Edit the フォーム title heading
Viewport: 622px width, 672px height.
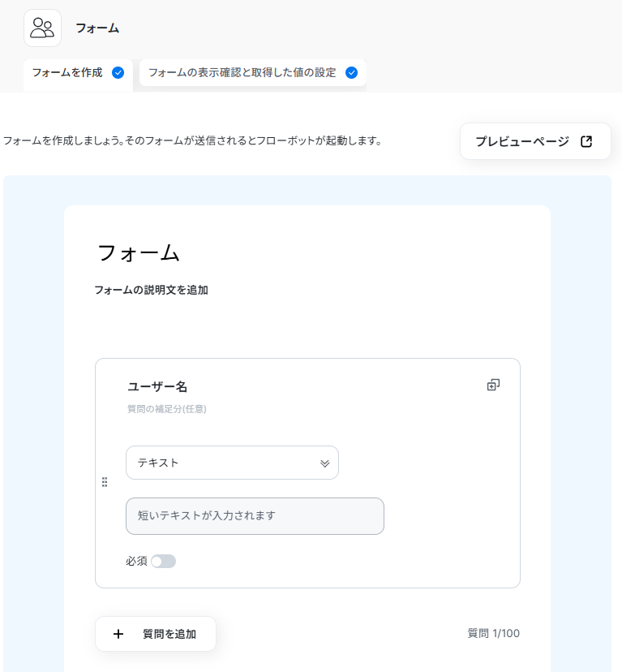139,252
